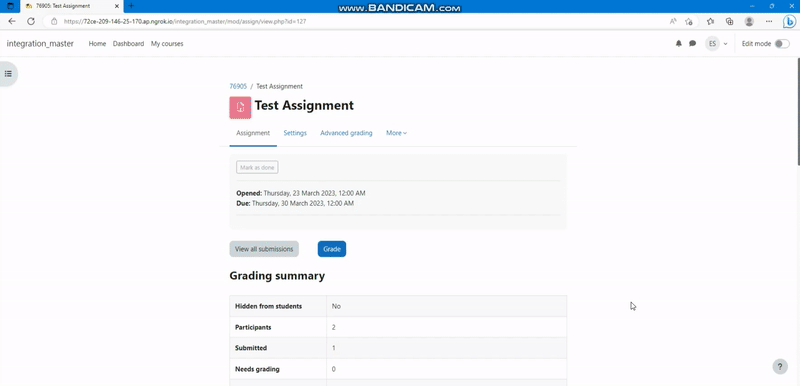Click the Grading summary heading
The image size is (800, 386).
pyautogui.click(x=277, y=276)
